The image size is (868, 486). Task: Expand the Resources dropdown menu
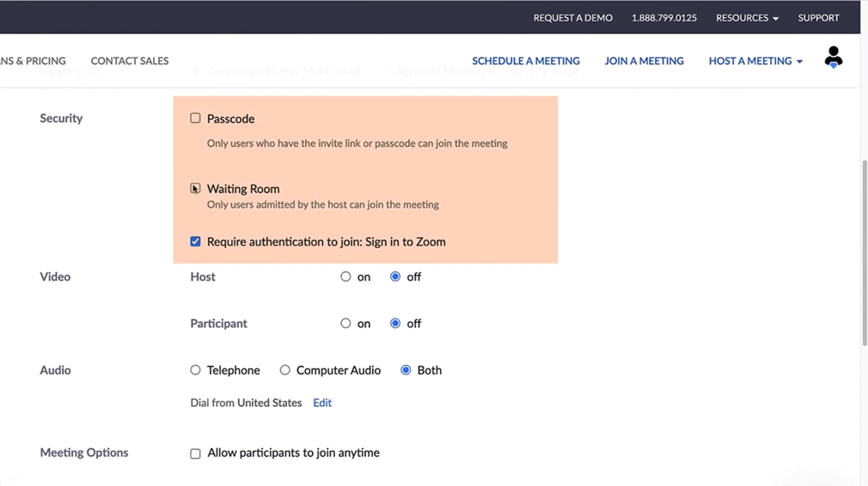(747, 18)
